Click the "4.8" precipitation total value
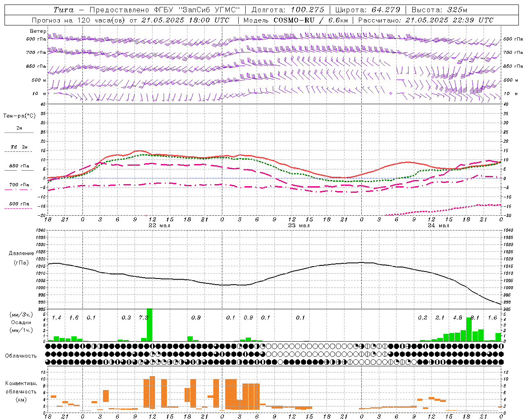This screenshot has height=420, width=525. (458, 318)
